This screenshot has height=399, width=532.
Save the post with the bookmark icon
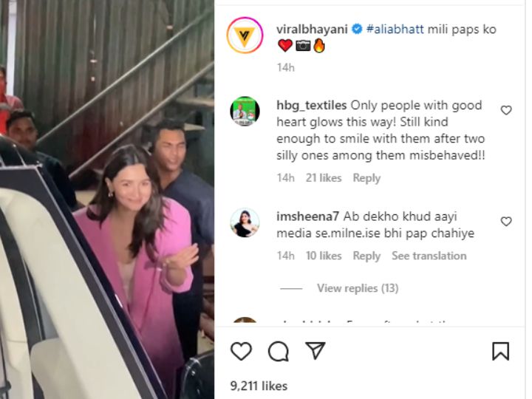point(500,351)
